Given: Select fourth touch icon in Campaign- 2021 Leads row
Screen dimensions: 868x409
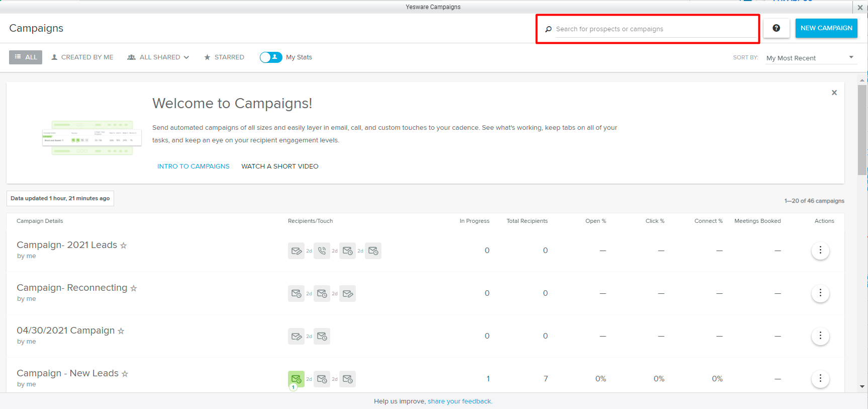Looking at the screenshot, I should tap(373, 251).
